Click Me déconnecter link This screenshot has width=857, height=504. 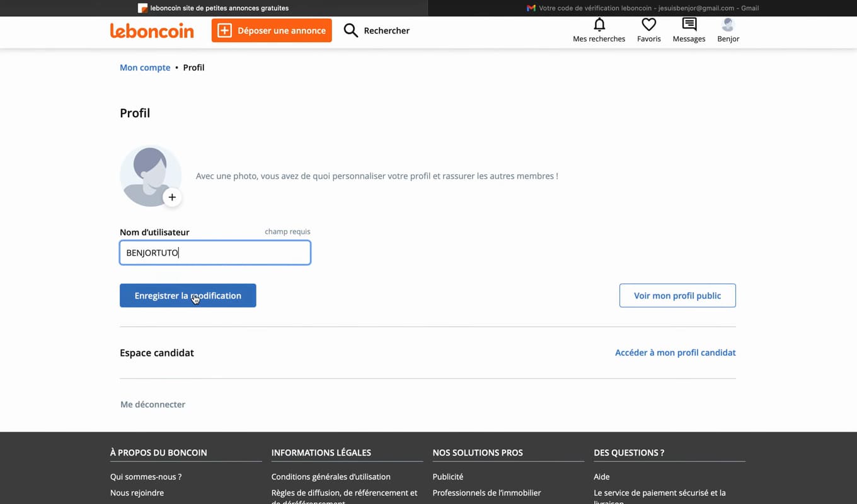(152, 404)
